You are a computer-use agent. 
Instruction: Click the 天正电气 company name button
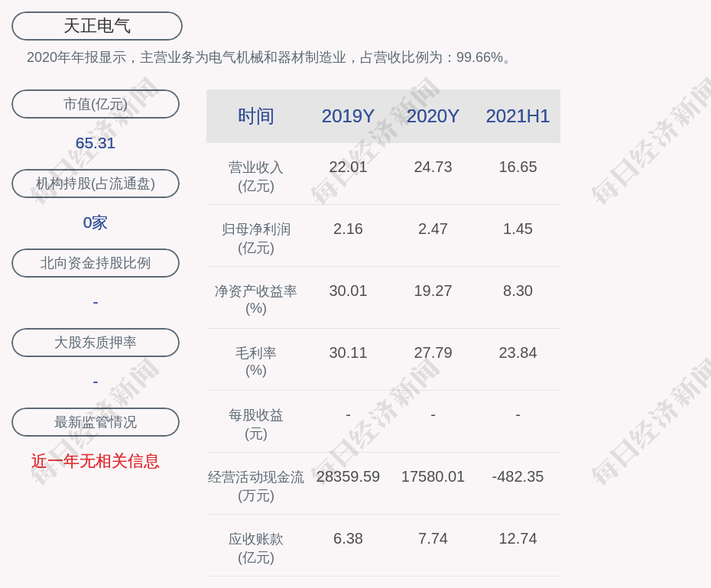pos(97,26)
